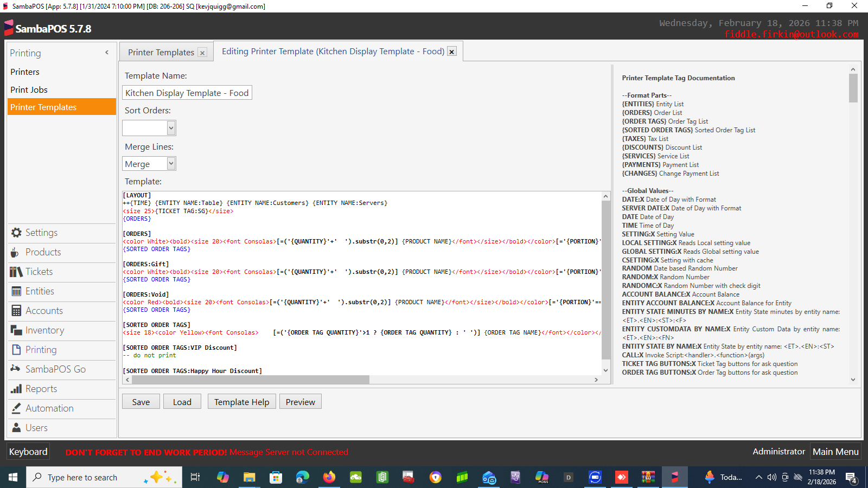Open the Merge Lines dropdown
This screenshot has width=868, height=488.
click(x=171, y=164)
